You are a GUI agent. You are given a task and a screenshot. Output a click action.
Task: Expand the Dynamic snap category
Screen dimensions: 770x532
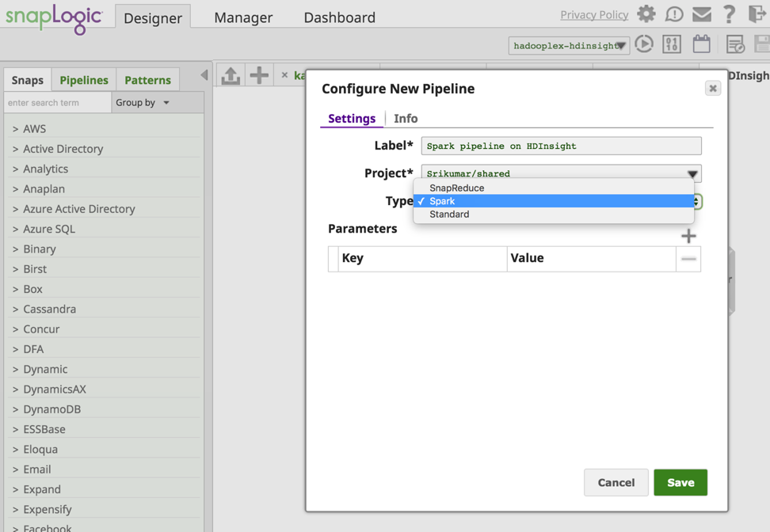[x=104, y=369]
